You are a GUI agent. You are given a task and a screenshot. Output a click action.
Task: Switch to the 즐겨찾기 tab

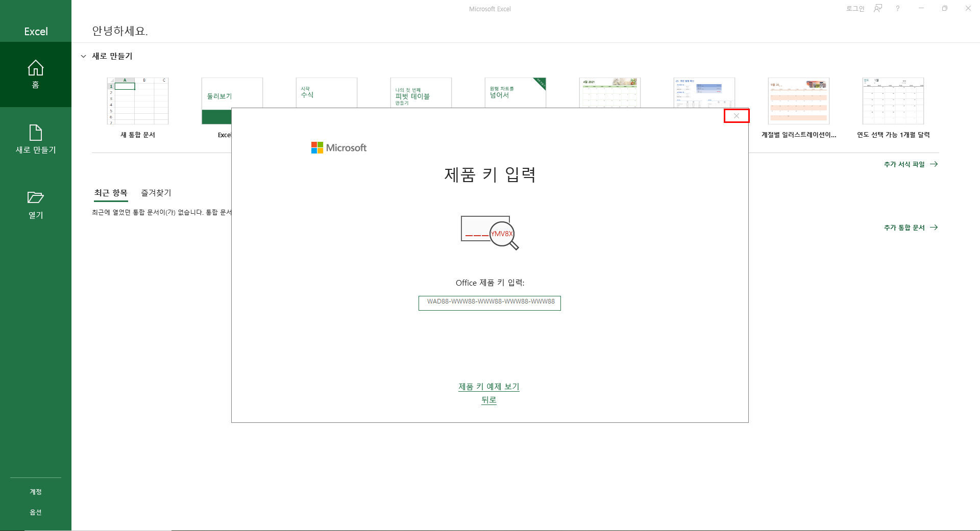(x=156, y=193)
